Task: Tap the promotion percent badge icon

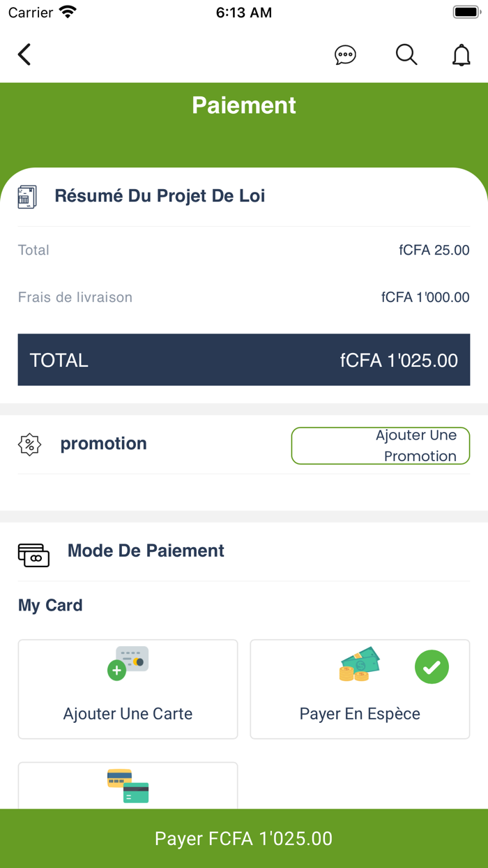Action: tap(29, 444)
